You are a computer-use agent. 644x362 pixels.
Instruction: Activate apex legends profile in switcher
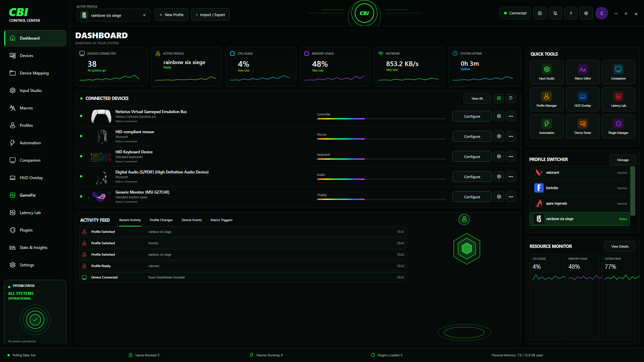(x=580, y=204)
